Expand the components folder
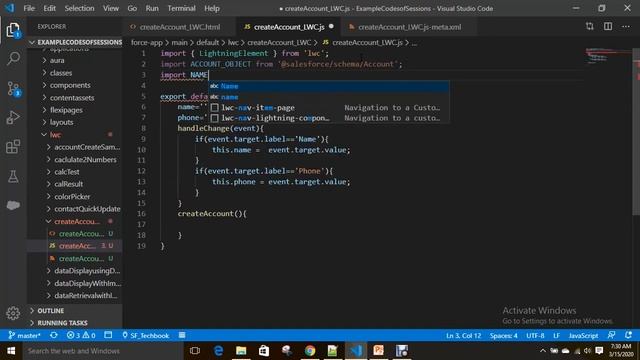The image size is (640, 360). (x=70, y=85)
